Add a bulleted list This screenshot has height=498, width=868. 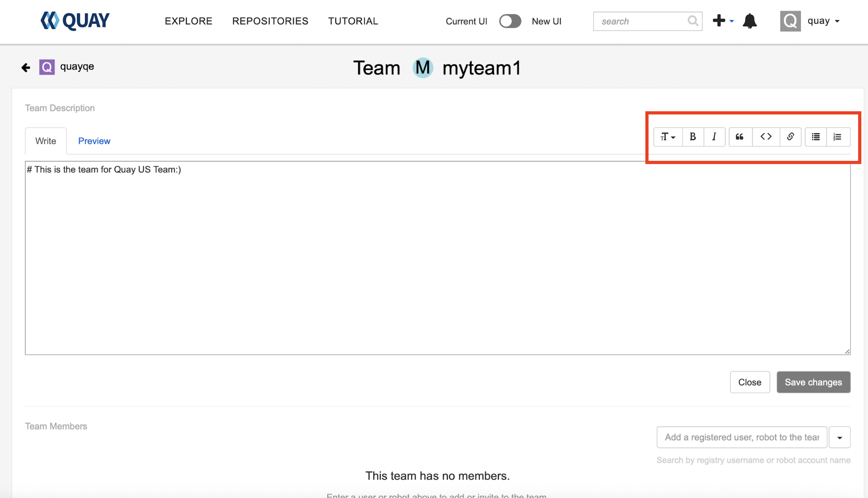coord(815,137)
